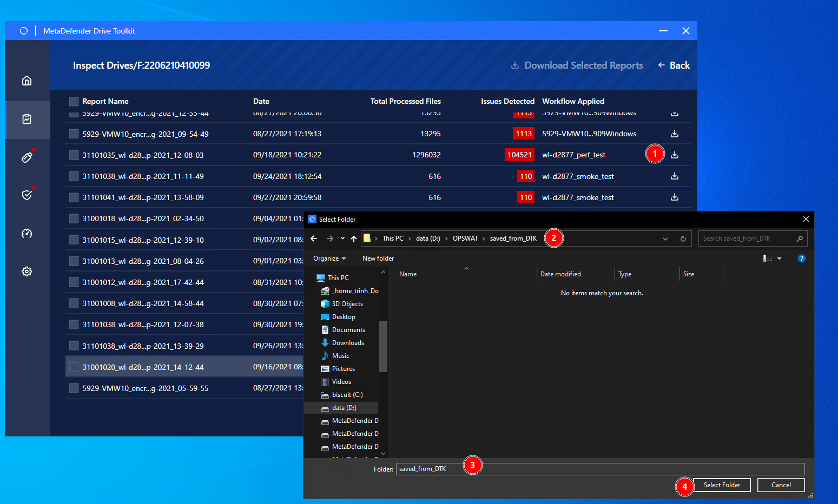
Task: Check report 5929-VMW10_encr...g-2021_09-54-49
Action: pos(74,134)
